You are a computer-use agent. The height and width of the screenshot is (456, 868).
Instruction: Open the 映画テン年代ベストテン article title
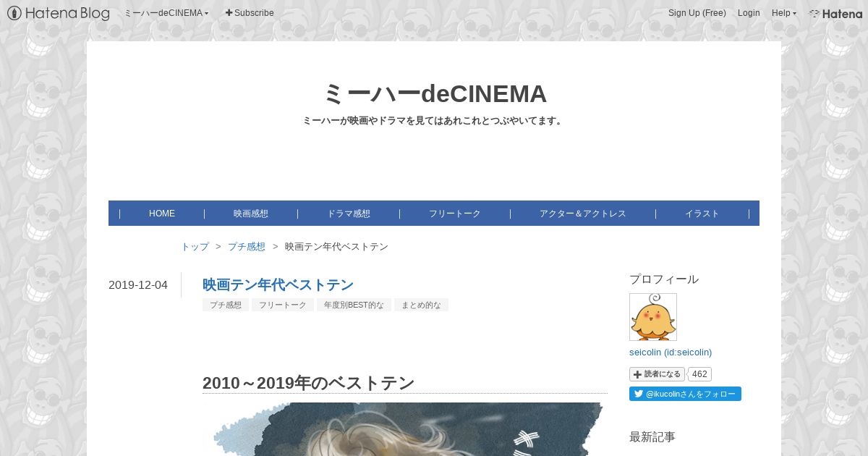[x=278, y=284]
